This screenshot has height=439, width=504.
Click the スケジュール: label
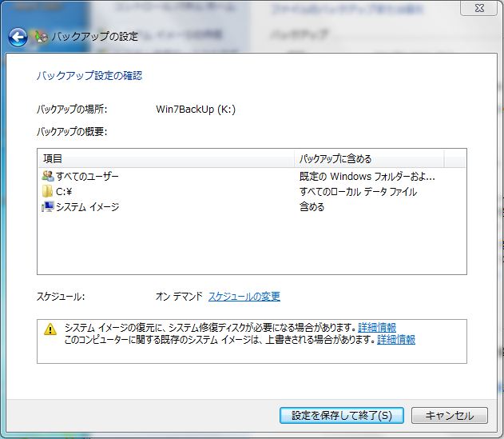click(61, 296)
